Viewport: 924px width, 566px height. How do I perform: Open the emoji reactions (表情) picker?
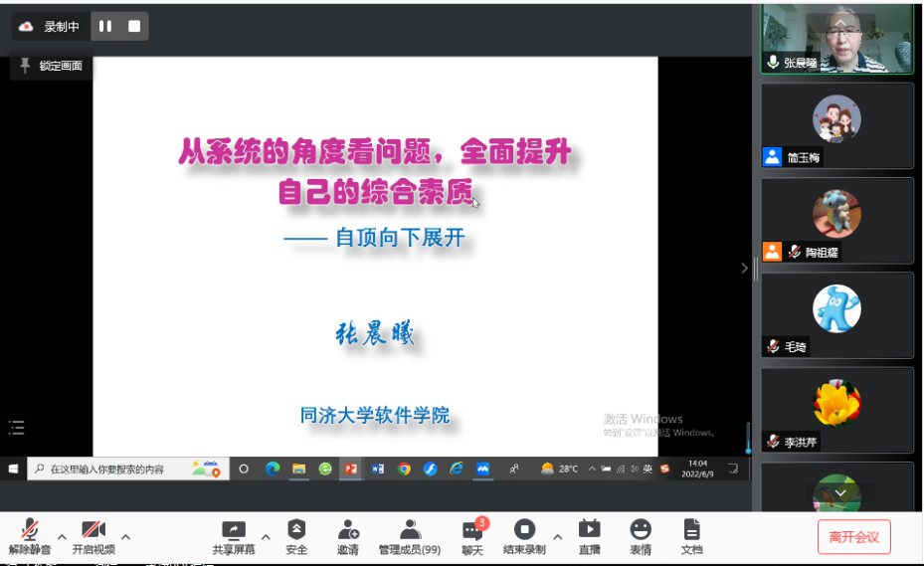coord(641,535)
